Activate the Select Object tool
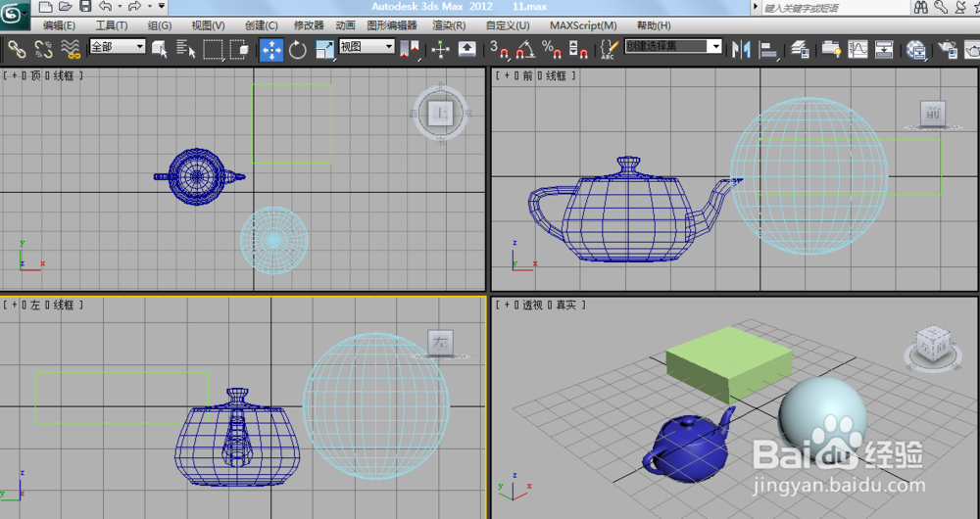The width and height of the screenshot is (980, 519). point(160,49)
